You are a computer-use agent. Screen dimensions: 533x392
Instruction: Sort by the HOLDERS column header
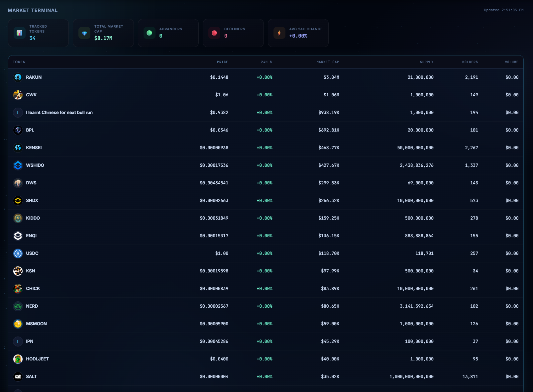point(471,62)
